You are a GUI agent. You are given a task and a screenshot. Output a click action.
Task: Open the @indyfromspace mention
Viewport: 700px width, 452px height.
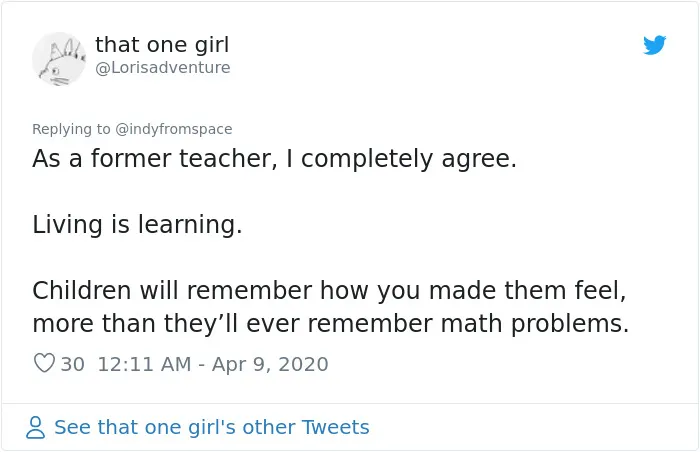pos(174,129)
